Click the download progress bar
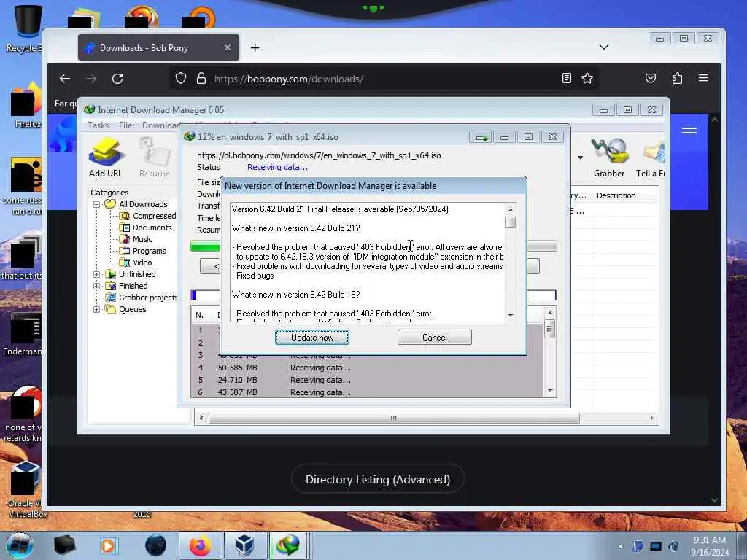 (x=373, y=246)
